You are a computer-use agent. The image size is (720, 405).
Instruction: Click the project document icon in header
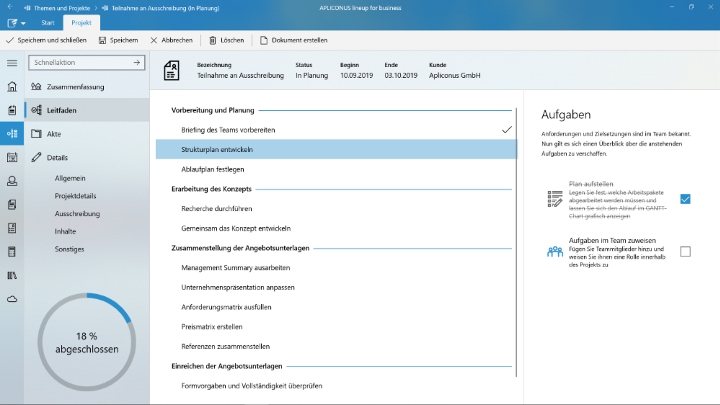[x=171, y=70]
